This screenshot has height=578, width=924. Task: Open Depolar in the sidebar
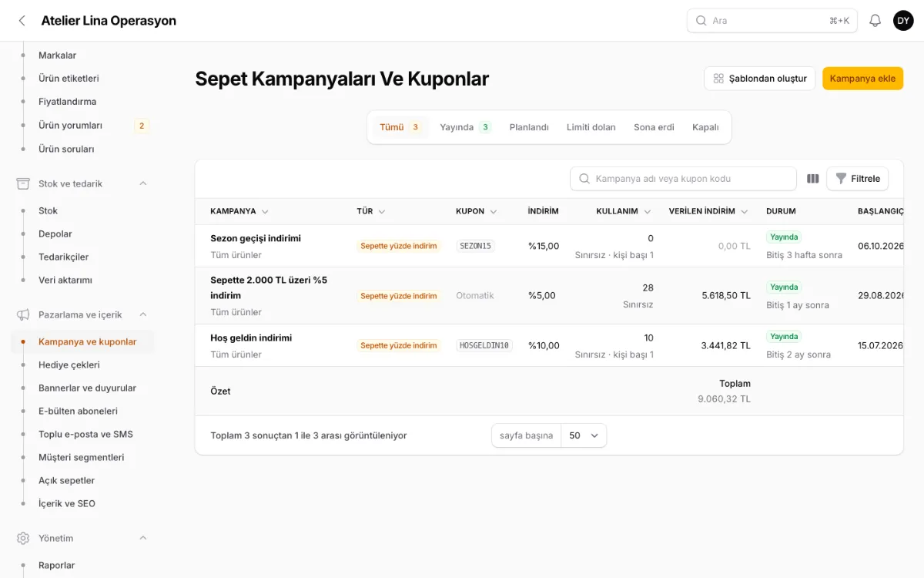pos(55,234)
